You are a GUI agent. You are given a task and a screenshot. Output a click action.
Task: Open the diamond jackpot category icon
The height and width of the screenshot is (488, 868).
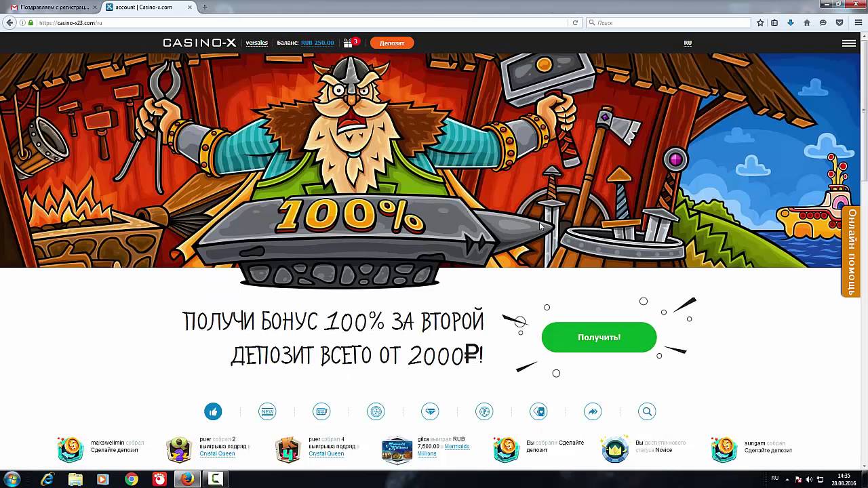tap(430, 411)
